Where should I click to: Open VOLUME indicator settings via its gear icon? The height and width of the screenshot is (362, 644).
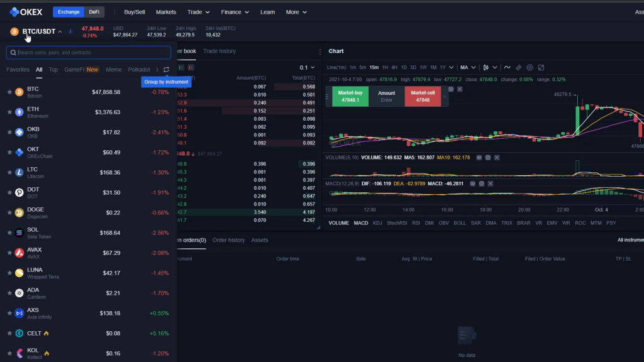(487, 158)
